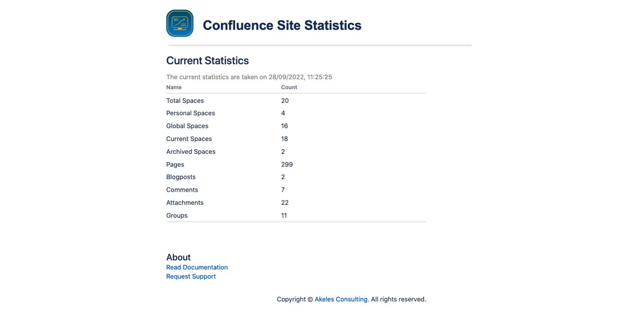The height and width of the screenshot is (315, 644).
Task: Click the Attachments count 22
Action: coord(285,203)
